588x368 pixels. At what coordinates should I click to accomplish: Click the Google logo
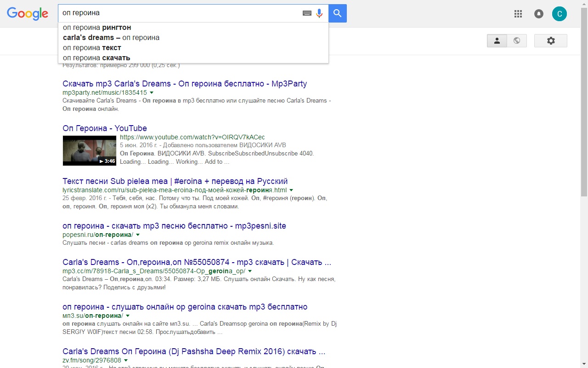[28, 14]
